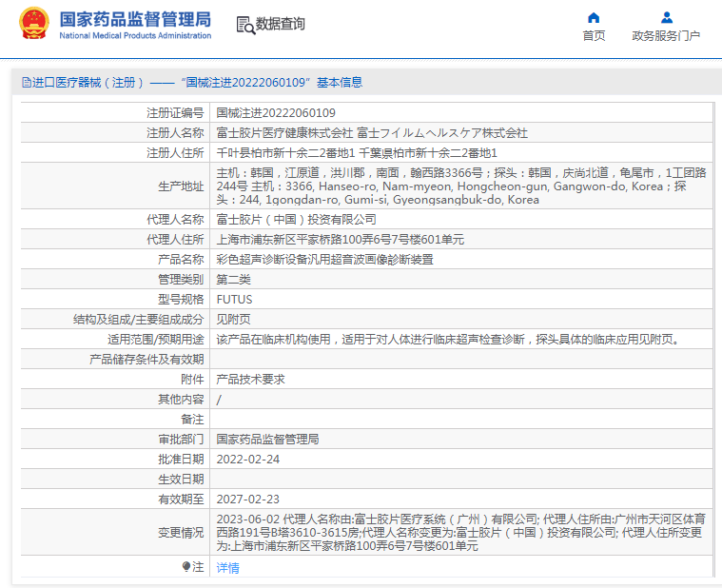Screen dimensions: 722x588
Task: Select registrant address 千叶县柏市新十余二2番地1
Action: pos(357,153)
